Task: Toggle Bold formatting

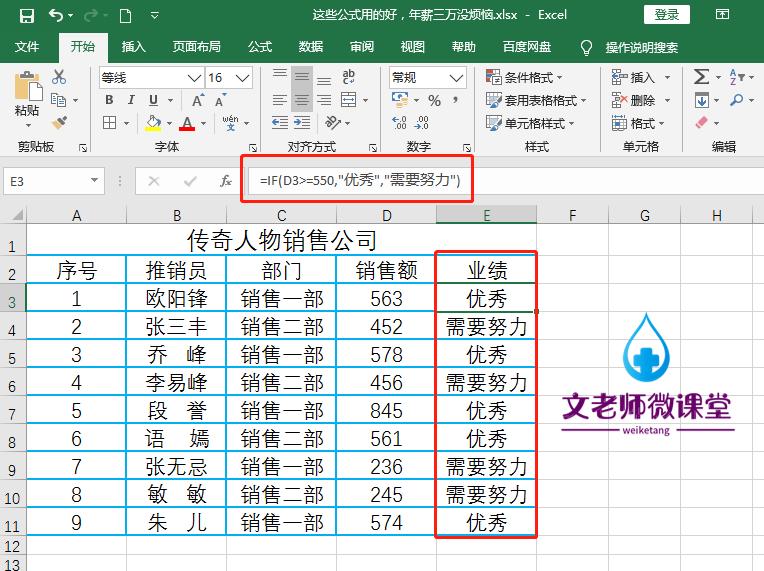Action: click(109, 100)
